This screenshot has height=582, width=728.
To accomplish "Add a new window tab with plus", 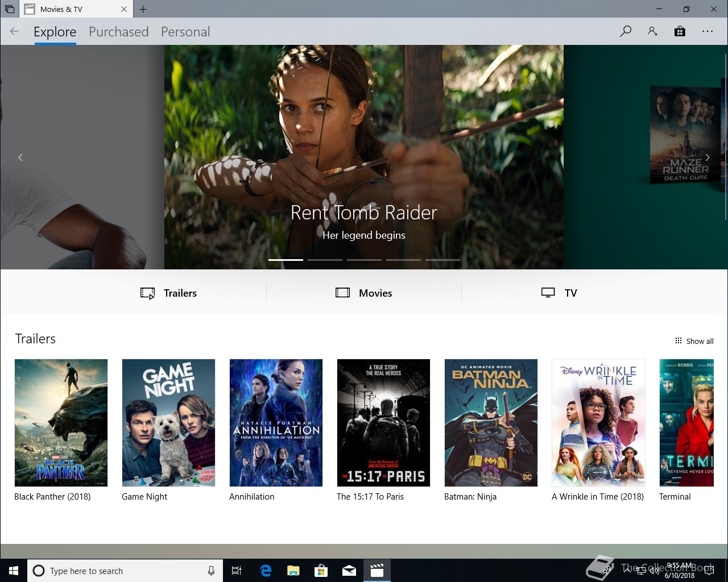I will click(x=143, y=9).
